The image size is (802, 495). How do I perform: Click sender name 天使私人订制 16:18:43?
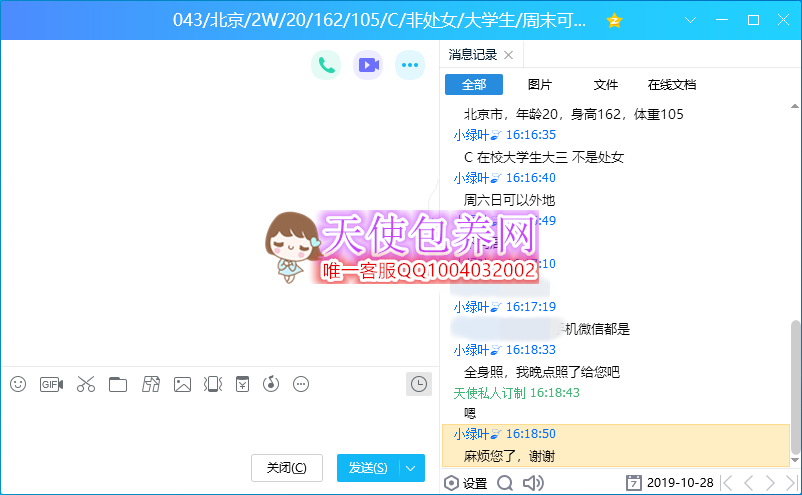tap(516, 393)
